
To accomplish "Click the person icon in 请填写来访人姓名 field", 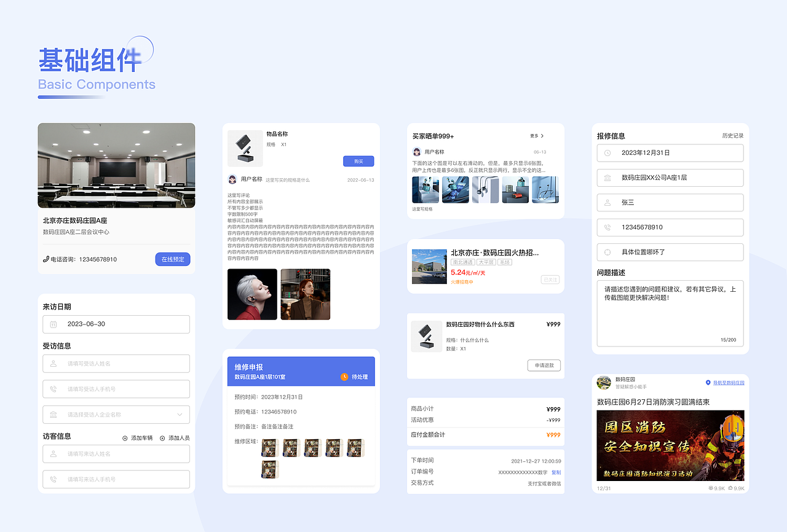I will click(53, 454).
